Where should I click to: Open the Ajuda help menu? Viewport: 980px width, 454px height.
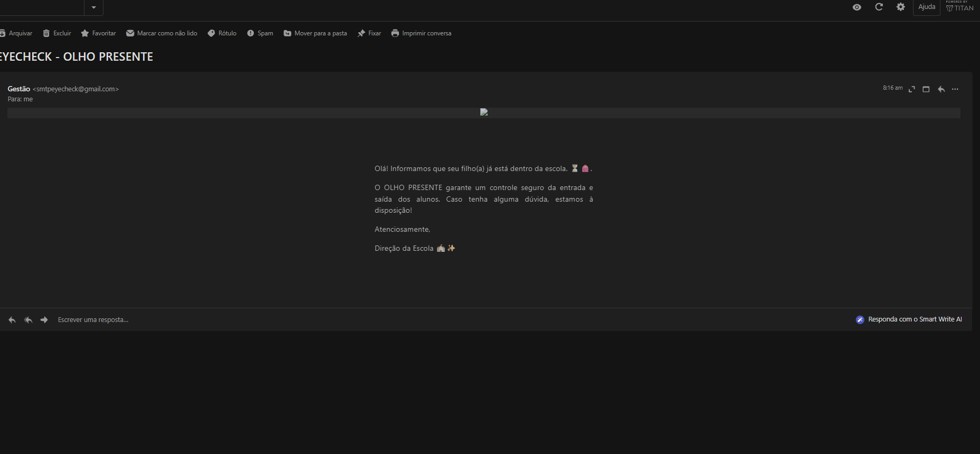coord(926,7)
